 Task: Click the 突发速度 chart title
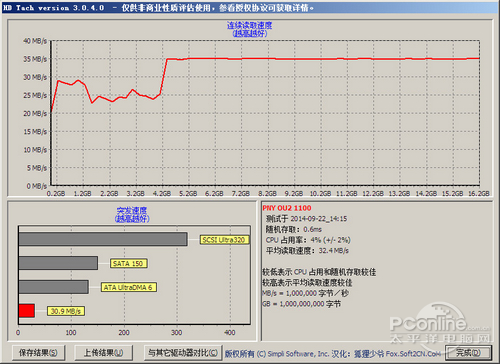coord(132,211)
